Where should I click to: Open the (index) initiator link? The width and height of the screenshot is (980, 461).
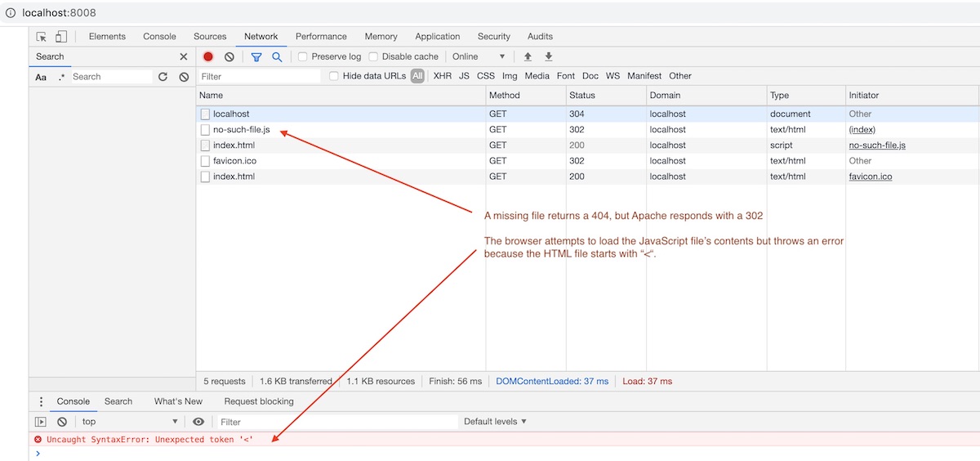[862, 130]
